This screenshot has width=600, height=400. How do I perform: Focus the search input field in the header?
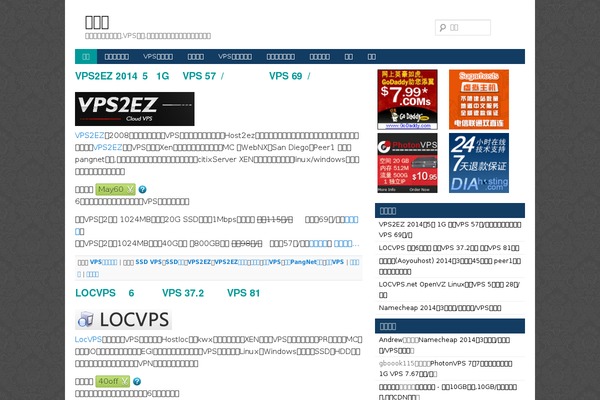(463, 28)
